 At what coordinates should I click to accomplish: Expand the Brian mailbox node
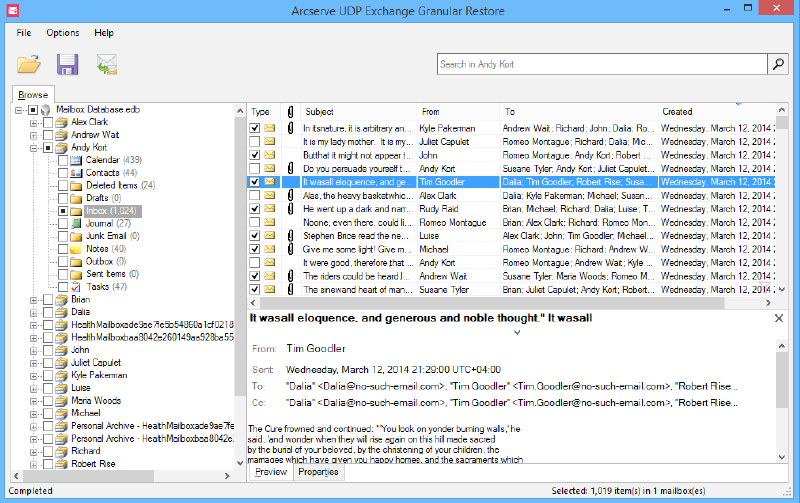click(x=34, y=300)
